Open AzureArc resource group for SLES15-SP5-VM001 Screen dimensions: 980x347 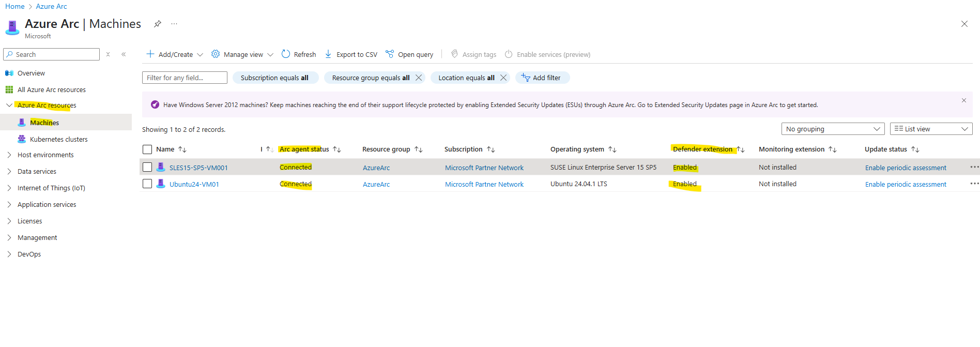pos(376,168)
